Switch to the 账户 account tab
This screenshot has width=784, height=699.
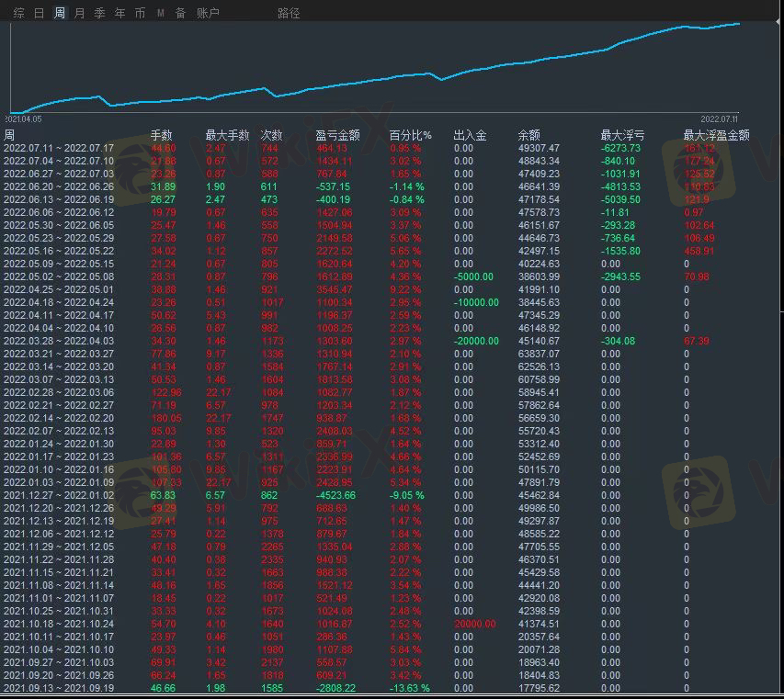tap(208, 13)
